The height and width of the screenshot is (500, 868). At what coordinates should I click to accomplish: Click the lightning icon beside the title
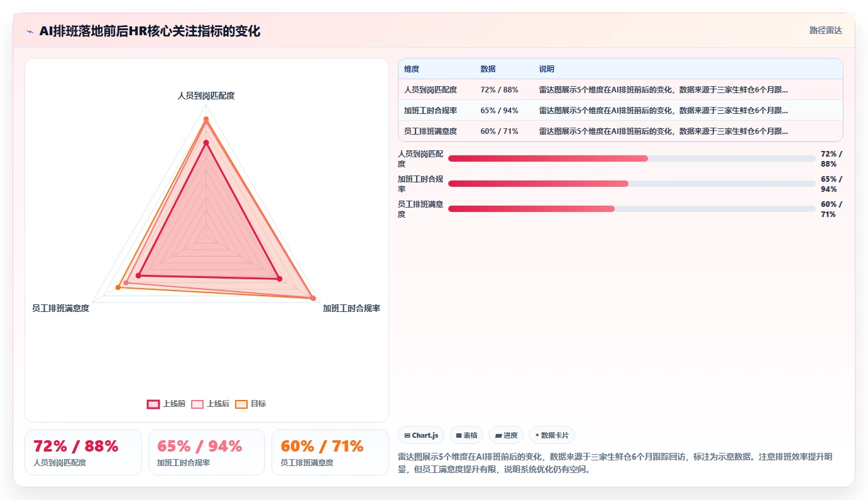(x=30, y=31)
